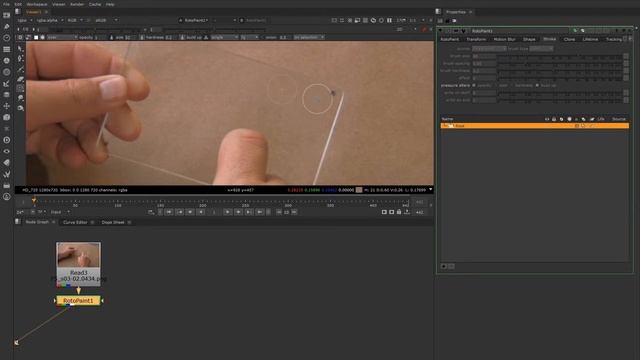
Task: Select the Node Graph tab
Action: 37,222
